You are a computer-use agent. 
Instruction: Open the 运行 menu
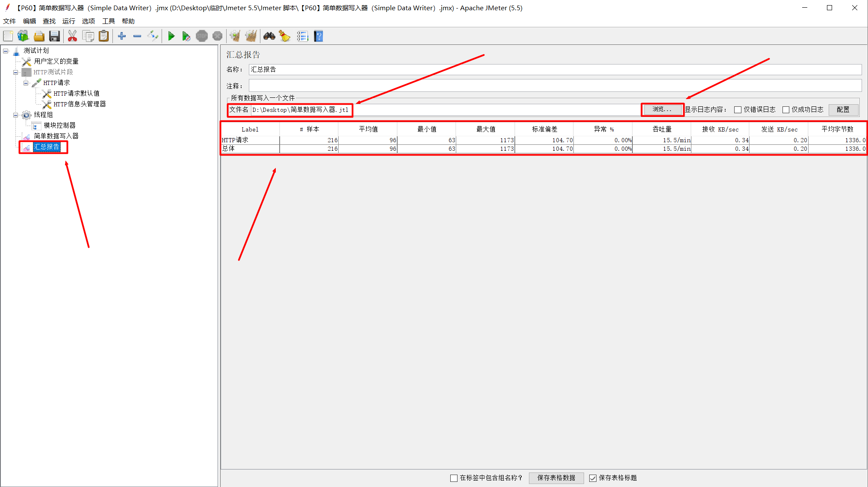point(68,21)
